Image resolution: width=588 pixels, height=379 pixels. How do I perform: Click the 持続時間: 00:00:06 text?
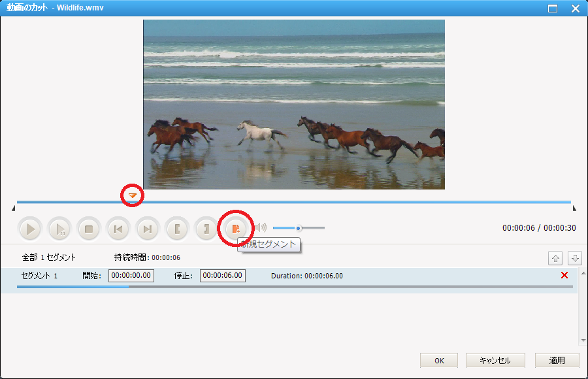coord(147,257)
